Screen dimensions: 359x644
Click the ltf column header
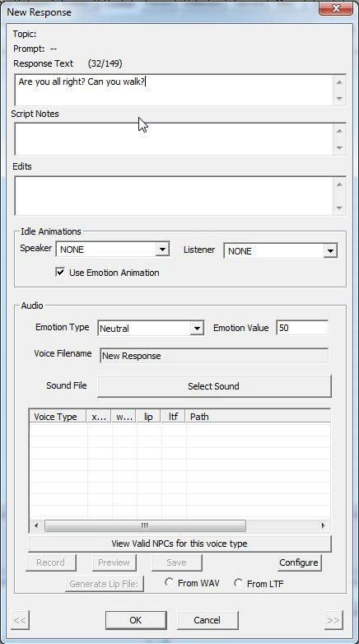(174, 417)
